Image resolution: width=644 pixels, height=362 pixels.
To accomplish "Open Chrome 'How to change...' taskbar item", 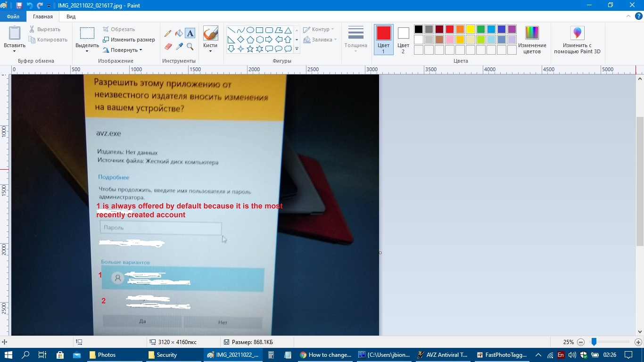I will (326, 355).
